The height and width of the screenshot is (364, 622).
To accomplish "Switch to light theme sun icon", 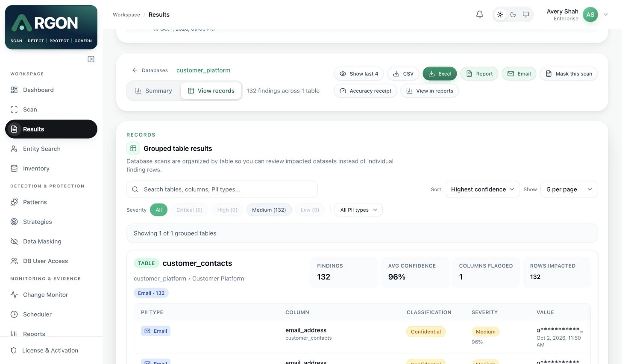I will (500, 15).
